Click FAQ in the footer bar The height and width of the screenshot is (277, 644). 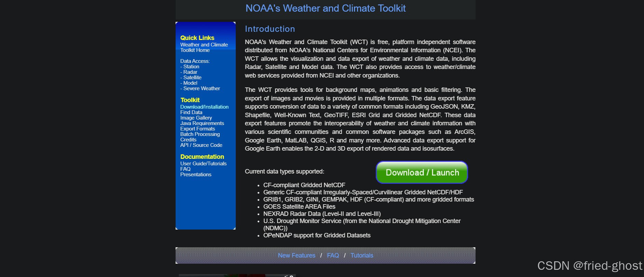pos(333,255)
